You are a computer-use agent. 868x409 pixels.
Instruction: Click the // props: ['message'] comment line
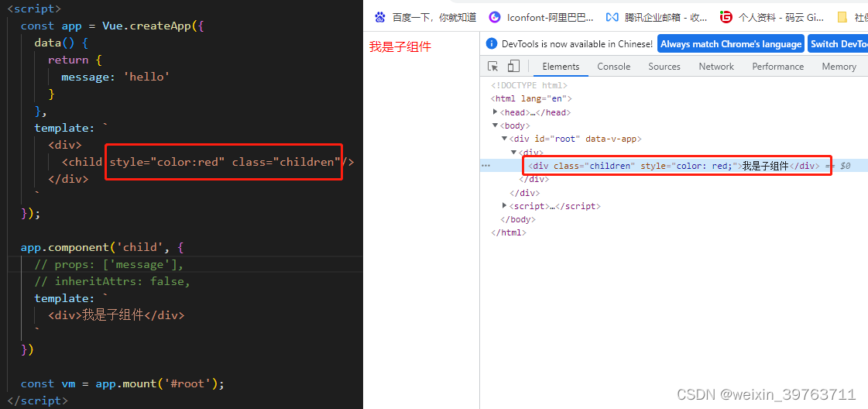click(x=108, y=265)
